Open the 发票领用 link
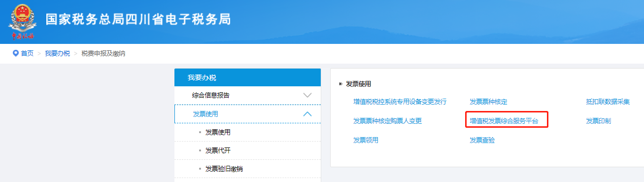This screenshot has width=644, height=182. coord(366,140)
